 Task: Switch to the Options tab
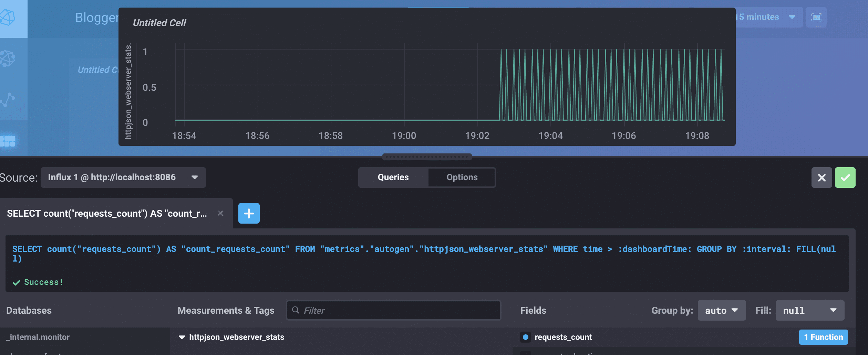[x=462, y=177]
